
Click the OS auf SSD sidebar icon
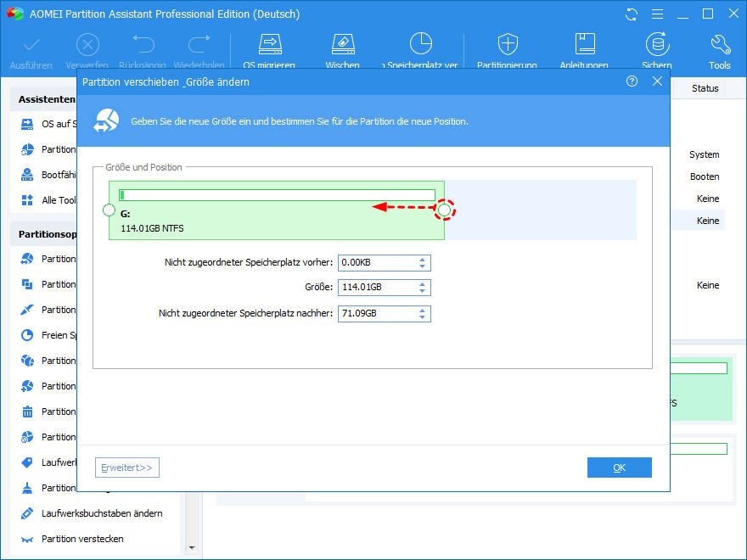pos(27,124)
